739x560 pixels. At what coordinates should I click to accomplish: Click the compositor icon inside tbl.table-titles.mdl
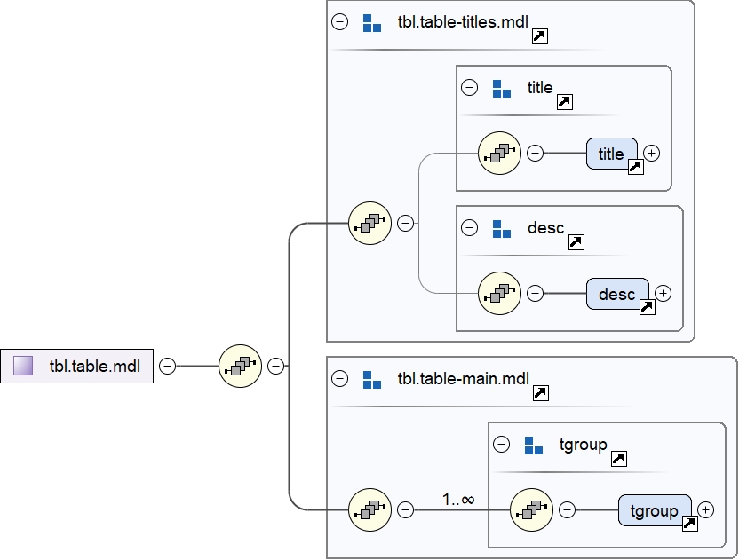369,224
